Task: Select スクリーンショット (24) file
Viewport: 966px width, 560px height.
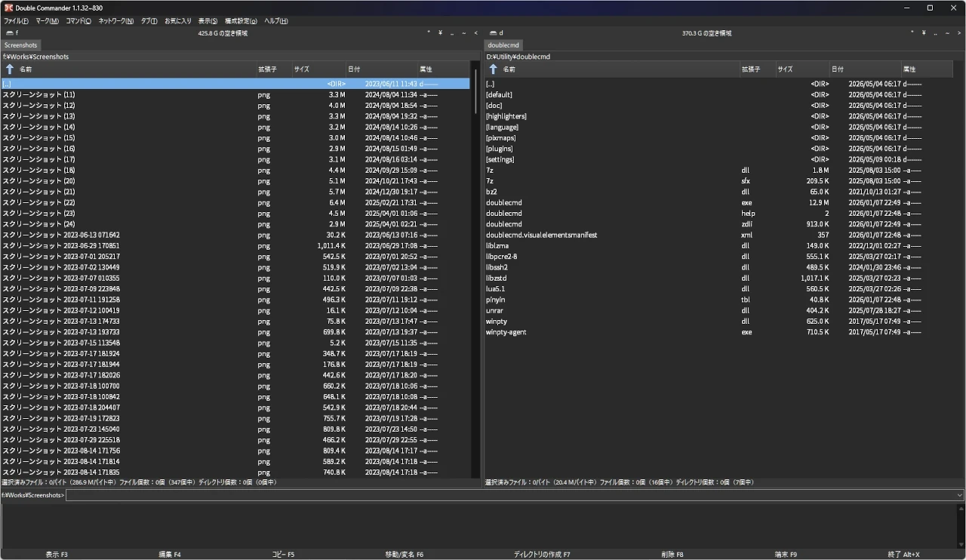Action: point(235,224)
